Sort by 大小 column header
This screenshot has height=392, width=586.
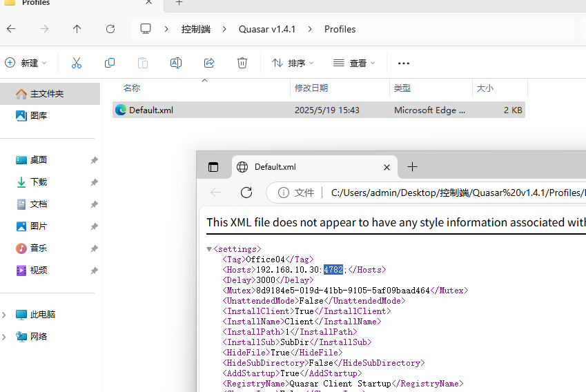click(485, 88)
